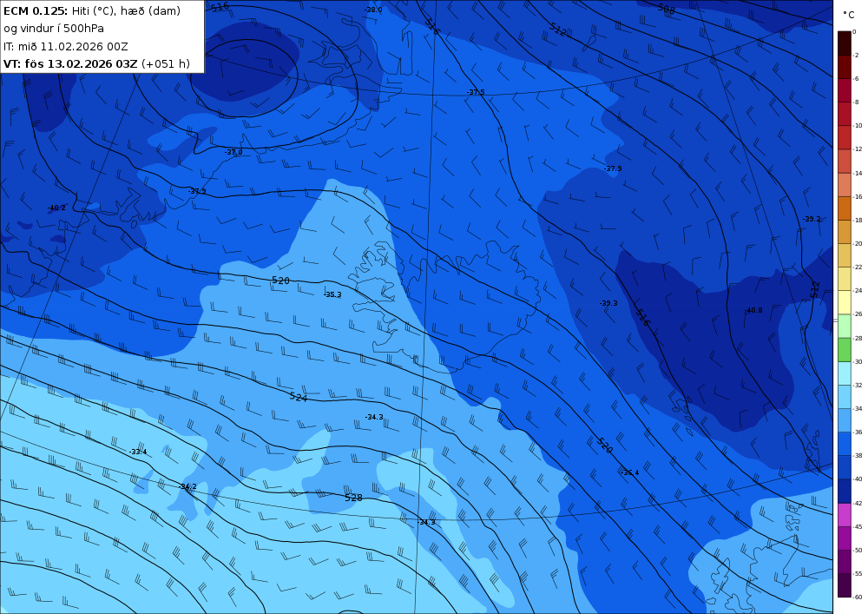Select the dark brown legend swatch between 0 and -2
This screenshot has height=614, width=868.
(845, 43)
